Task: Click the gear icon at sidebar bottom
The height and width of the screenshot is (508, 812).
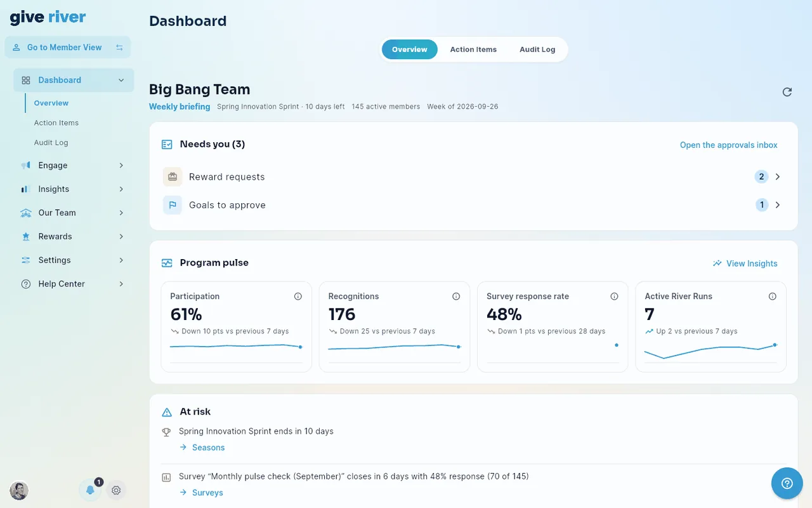Action: tap(116, 490)
